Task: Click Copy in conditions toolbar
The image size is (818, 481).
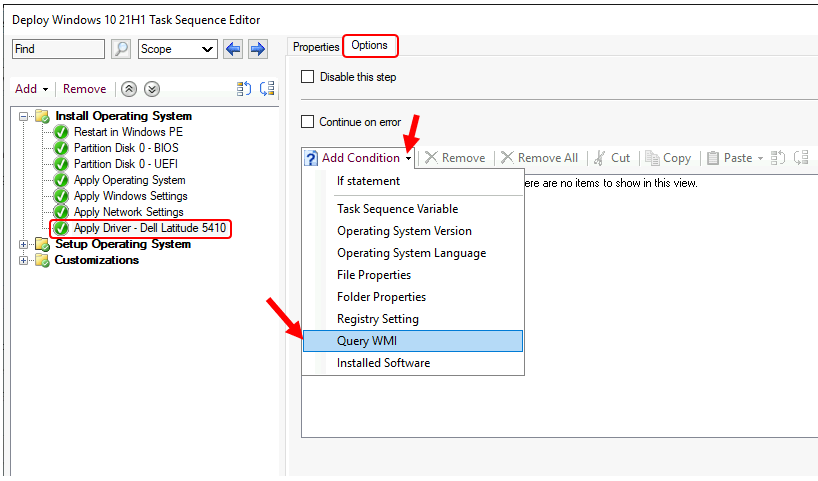Action: point(668,158)
